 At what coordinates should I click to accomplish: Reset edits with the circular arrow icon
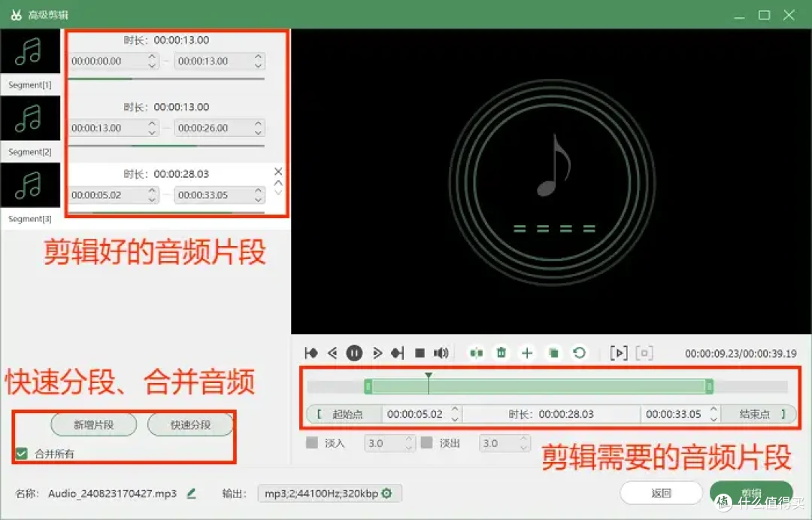pos(580,353)
